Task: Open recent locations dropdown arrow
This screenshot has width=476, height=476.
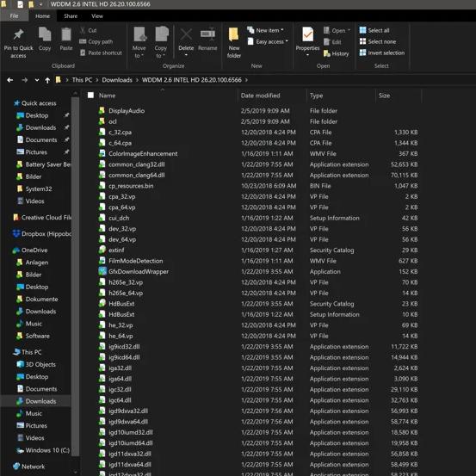Action: (x=37, y=80)
